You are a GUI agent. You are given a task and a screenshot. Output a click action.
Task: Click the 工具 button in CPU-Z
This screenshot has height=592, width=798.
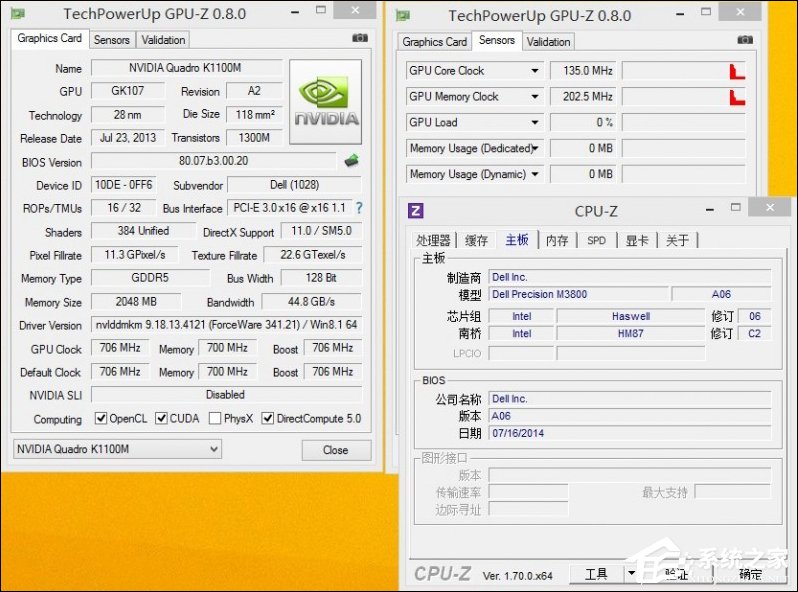point(596,574)
